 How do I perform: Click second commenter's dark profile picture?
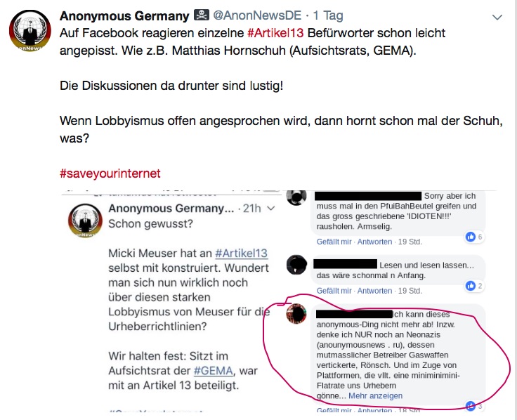pos(296,265)
